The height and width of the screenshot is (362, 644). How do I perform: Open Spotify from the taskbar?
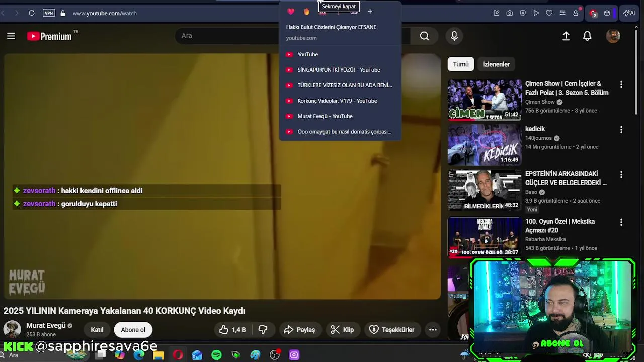coord(216,355)
